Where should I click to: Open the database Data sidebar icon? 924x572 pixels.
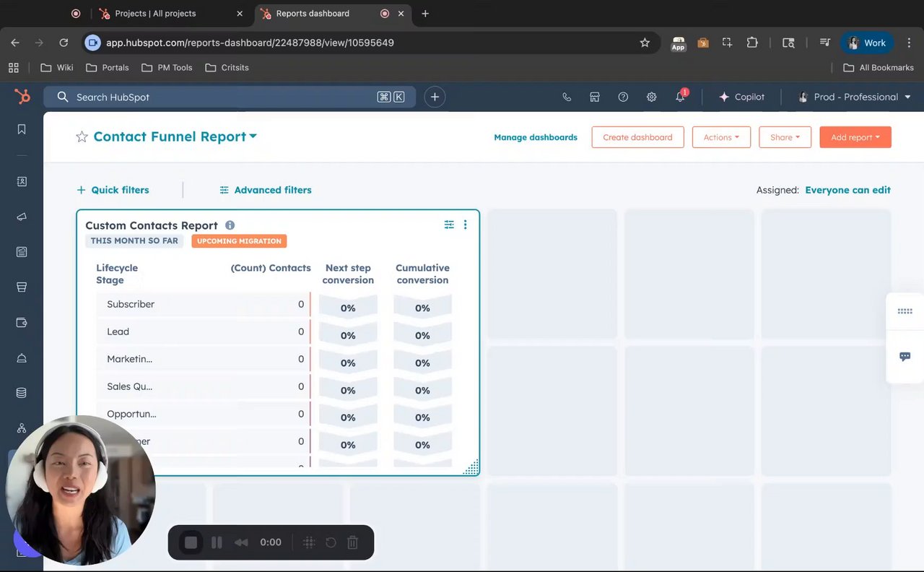pos(22,393)
